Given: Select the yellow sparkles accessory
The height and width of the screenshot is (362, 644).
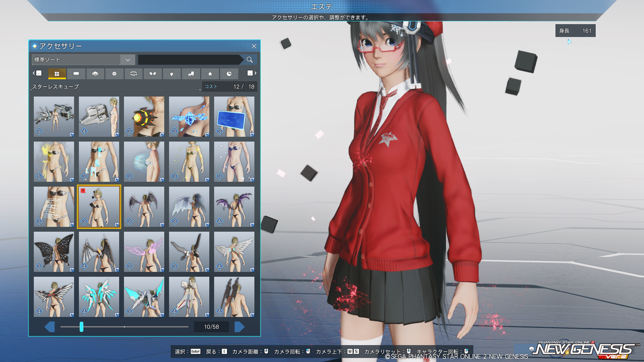Looking at the screenshot, I should [x=189, y=162].
